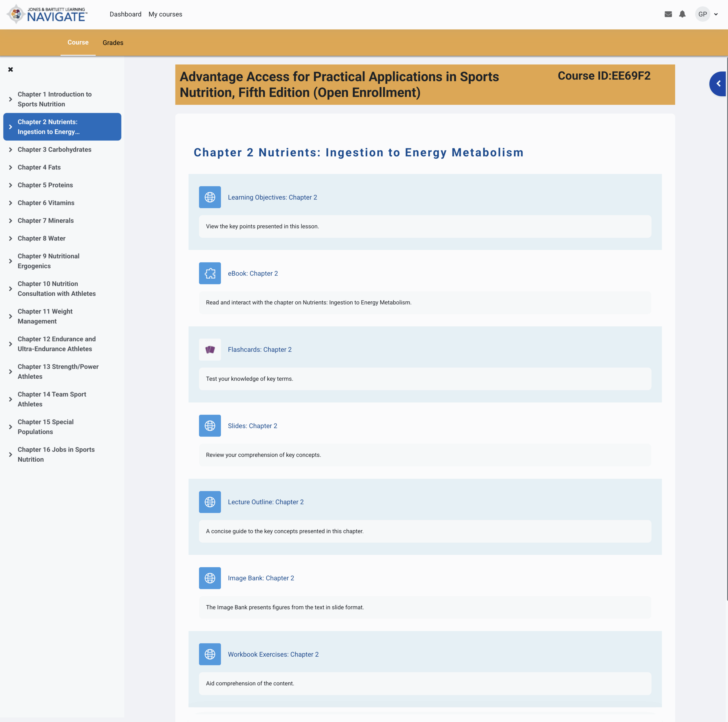Click the Workbook Exercises globe icon
The width and height of the screenshot is (728, 722).
[x=210, y=654]
